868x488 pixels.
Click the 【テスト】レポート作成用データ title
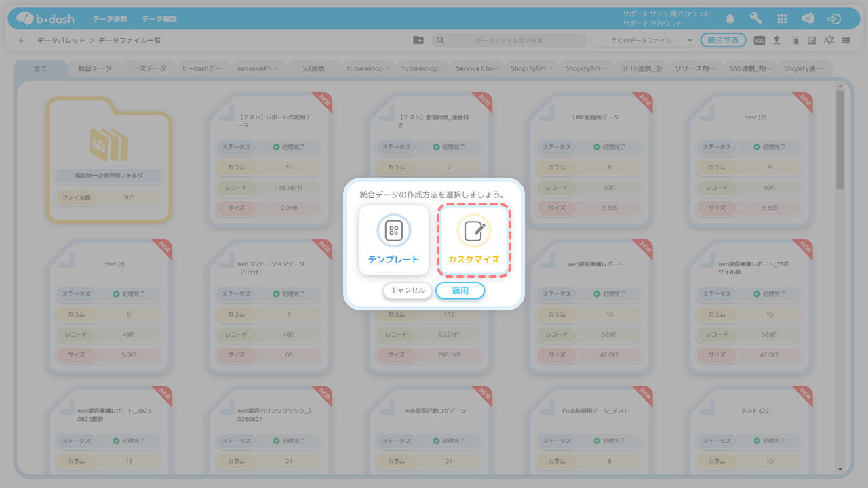coord(275,121)
